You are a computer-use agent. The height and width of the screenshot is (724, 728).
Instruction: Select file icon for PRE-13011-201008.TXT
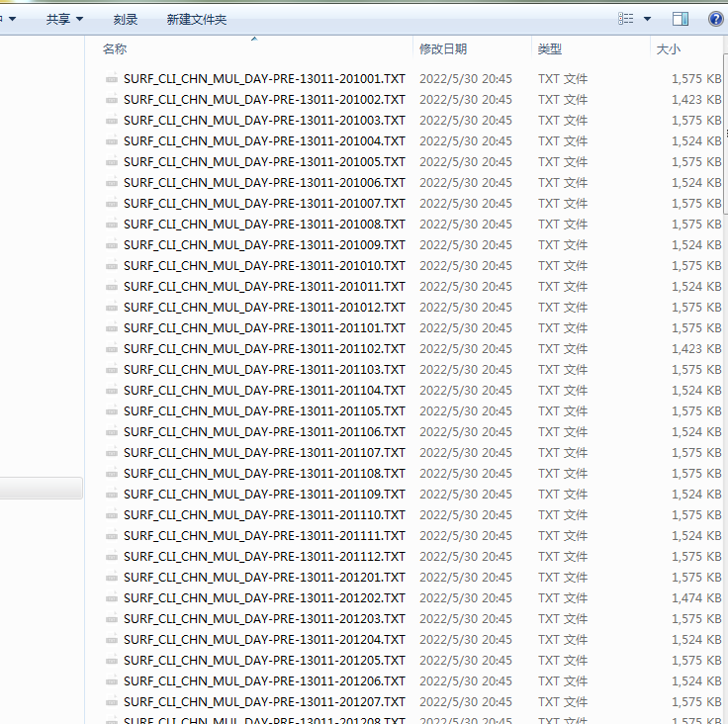coord(112,224)
